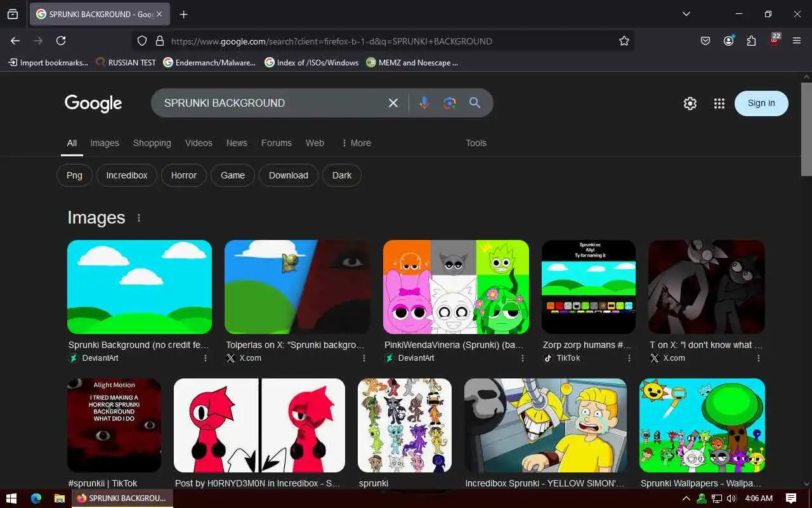This screenshot has height=508, width=812.
Task: Open the Sprunki Wallpapers image result
Action: coord(702,425)
